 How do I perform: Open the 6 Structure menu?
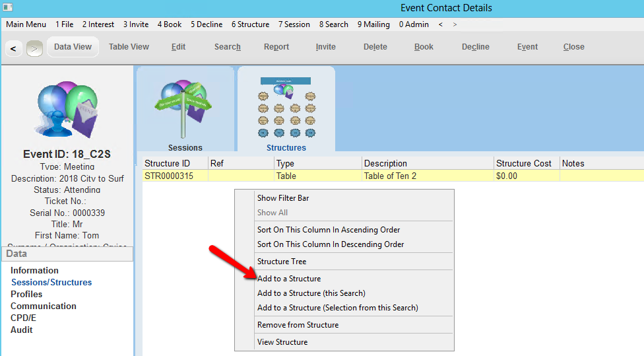click(x=250, y=24)
